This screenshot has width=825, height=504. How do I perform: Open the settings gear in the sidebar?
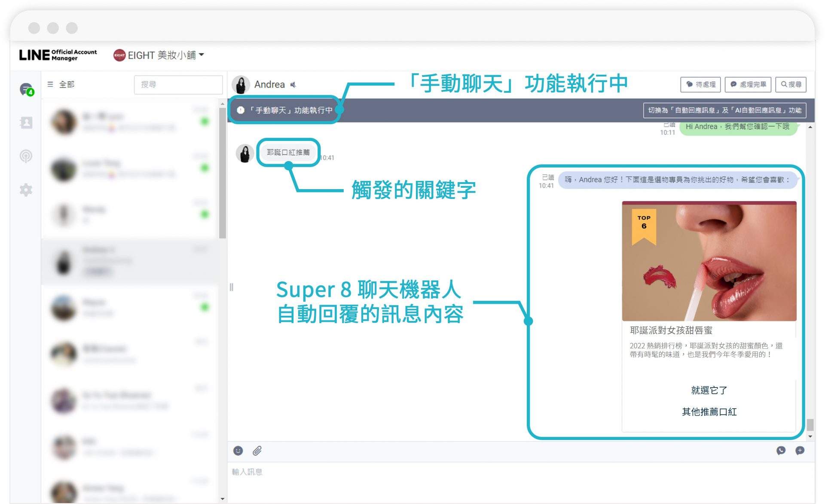26,190
